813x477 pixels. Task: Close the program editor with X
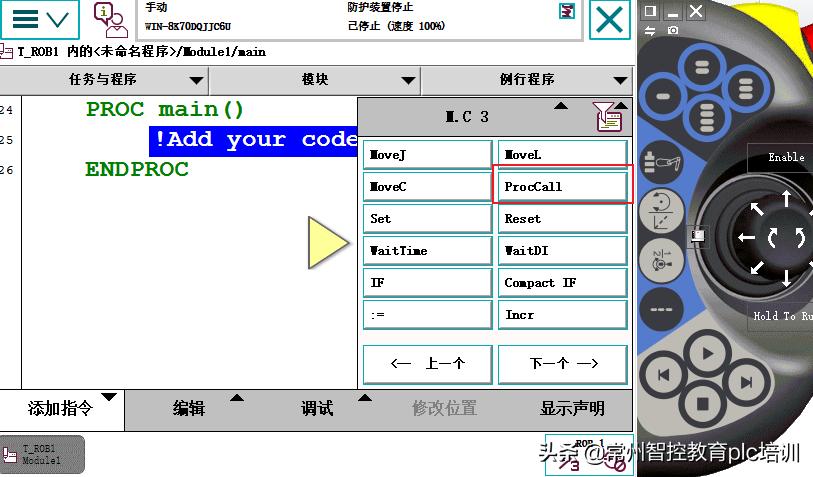pos(610,20)
